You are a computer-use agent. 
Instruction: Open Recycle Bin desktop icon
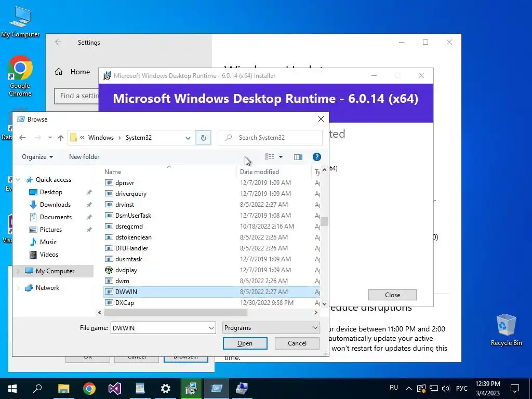coord(506,330)
